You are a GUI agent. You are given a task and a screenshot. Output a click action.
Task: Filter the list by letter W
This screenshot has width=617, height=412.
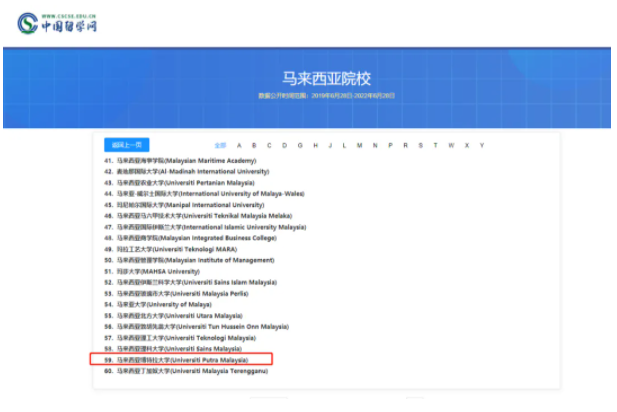[451, 145]
